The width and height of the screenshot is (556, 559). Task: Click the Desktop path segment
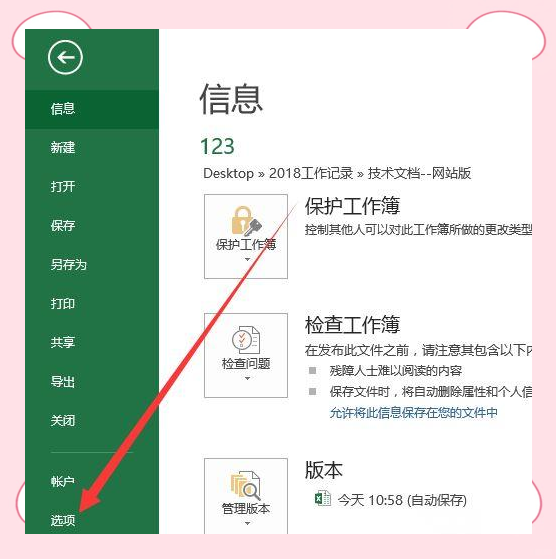pos(228,174)
